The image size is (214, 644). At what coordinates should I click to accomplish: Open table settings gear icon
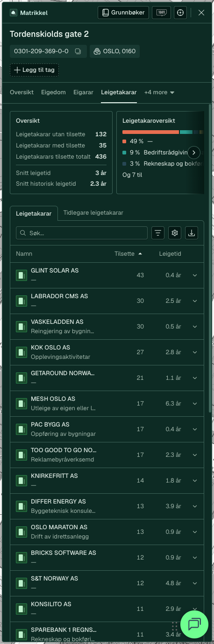pos(175,233)
